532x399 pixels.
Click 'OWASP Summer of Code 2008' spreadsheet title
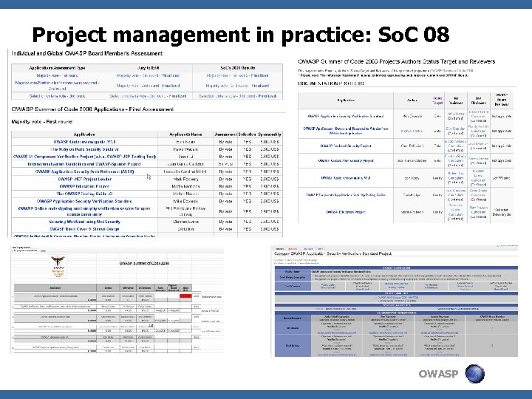[x=144, y=263]
